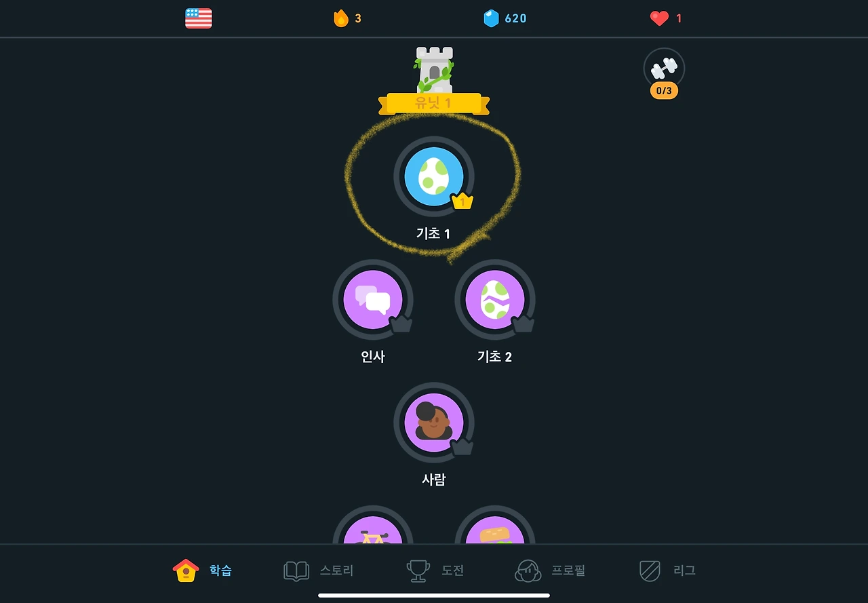The width and height of the screenshot is (868, 603).
Task: Open the dumbbell practice 0/3 button
Action: 664,73
